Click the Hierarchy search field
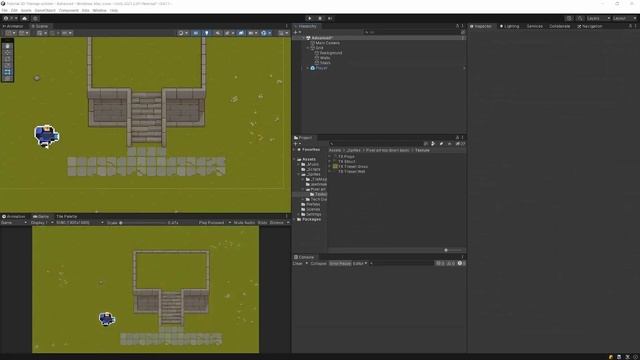The width and height of the screenshot is (640, 360). click(x=411, y=32)
